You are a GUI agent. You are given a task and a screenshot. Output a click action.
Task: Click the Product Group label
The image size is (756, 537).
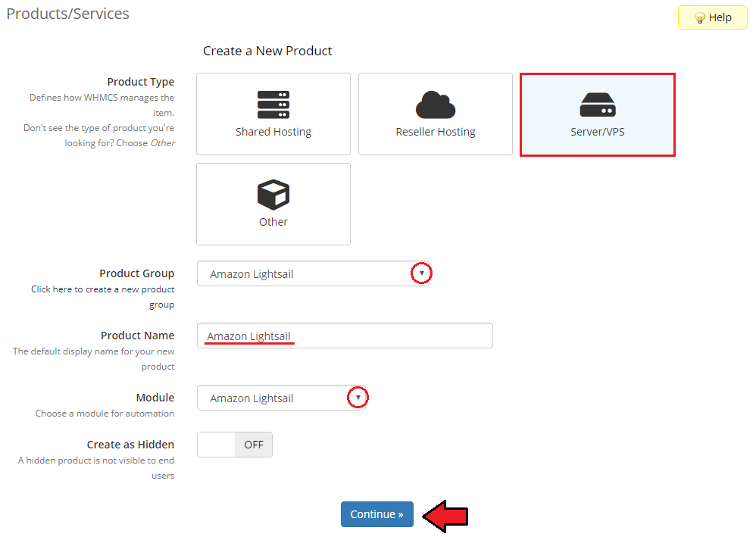click(137, 273)
